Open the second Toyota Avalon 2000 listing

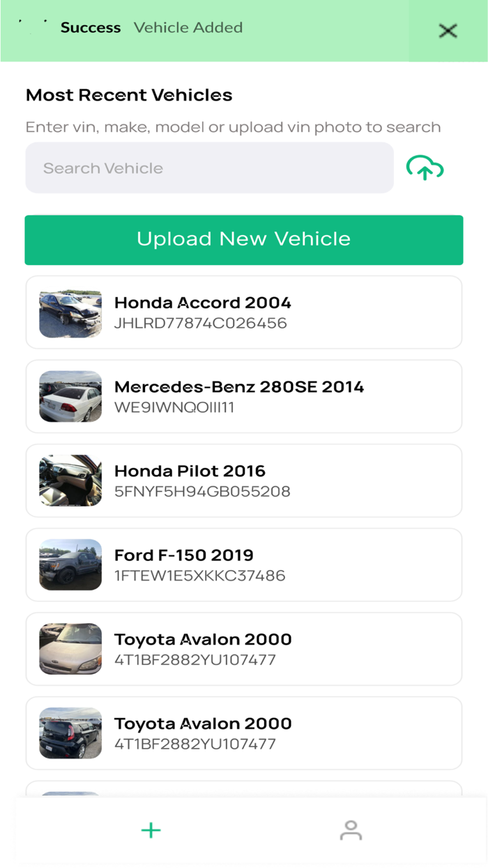[244, 733]
